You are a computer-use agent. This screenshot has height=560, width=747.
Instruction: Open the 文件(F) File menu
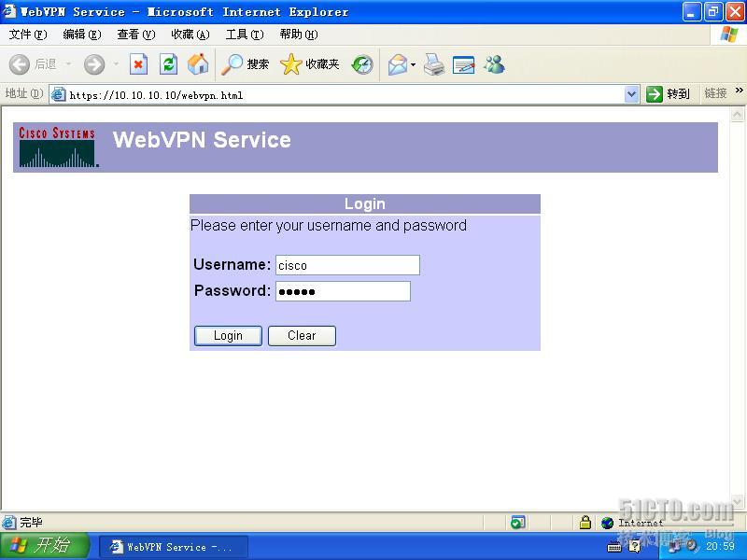coord(28,35)
